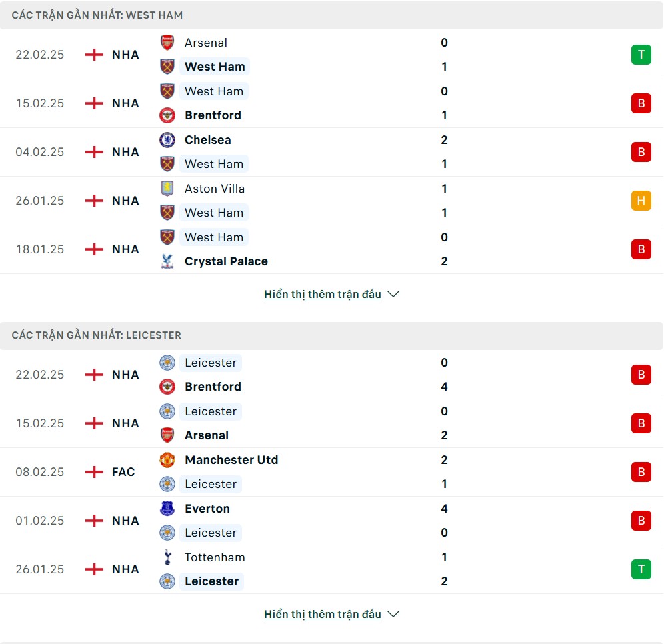Click the Crystal Palace club crest
This screenshot has width=664, height=644.
point(167,261)
